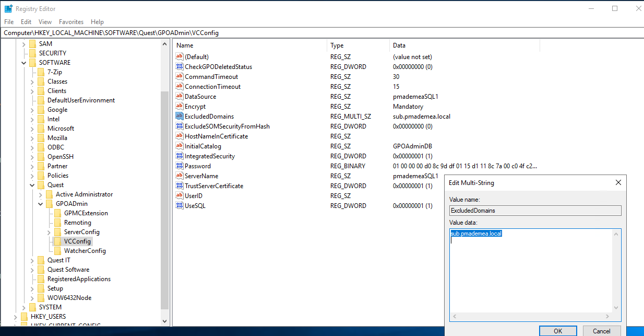Cancel the Edit Multi-String dialog

(601, 330)
